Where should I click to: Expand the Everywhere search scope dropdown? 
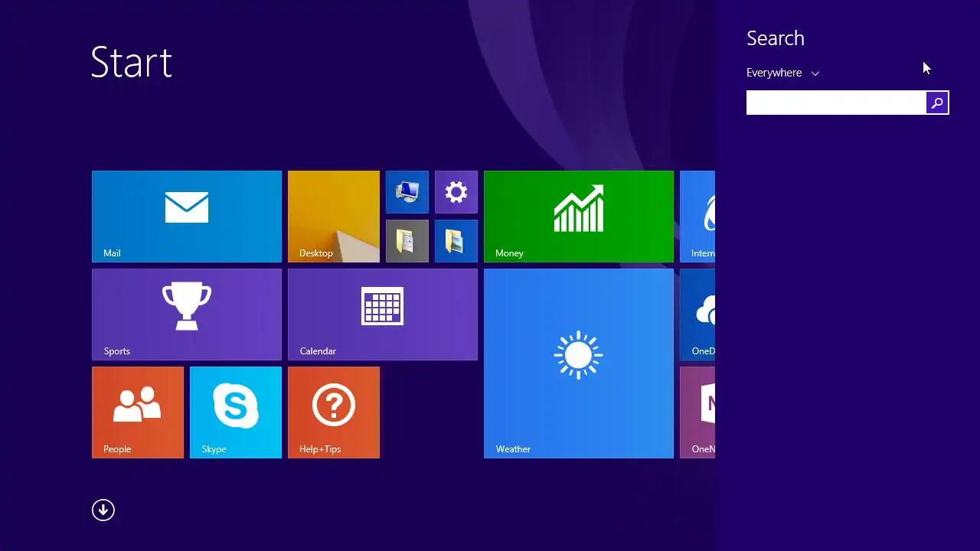(782, 73)
